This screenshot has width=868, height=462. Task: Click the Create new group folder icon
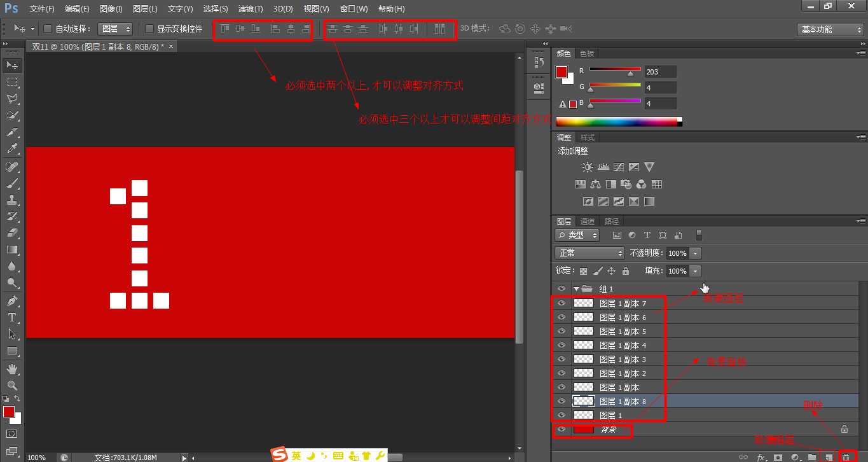point(812,457)
